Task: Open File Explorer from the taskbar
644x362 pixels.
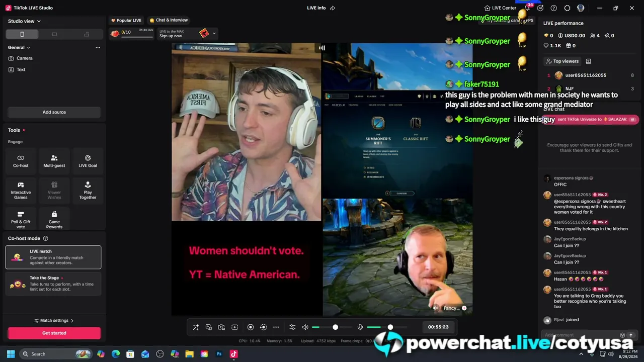Action: 189,354
